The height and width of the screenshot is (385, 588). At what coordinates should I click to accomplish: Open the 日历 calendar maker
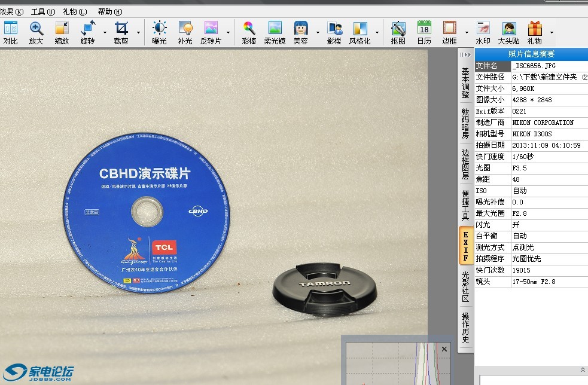[x=424, y=33]
